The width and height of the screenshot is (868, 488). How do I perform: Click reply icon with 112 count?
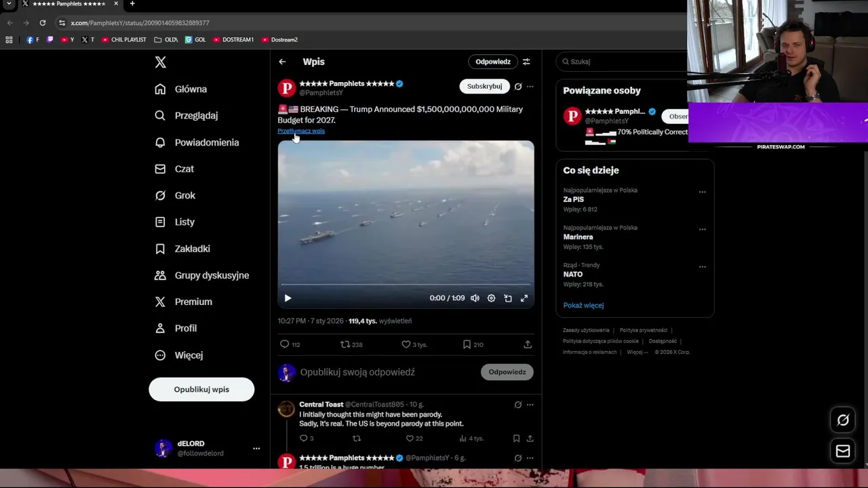(x=285, y=344)
